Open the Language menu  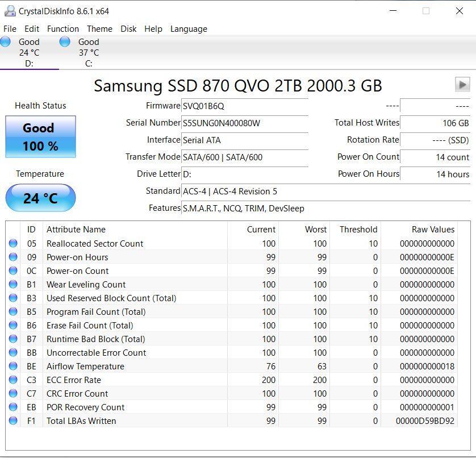click(189, 29)
